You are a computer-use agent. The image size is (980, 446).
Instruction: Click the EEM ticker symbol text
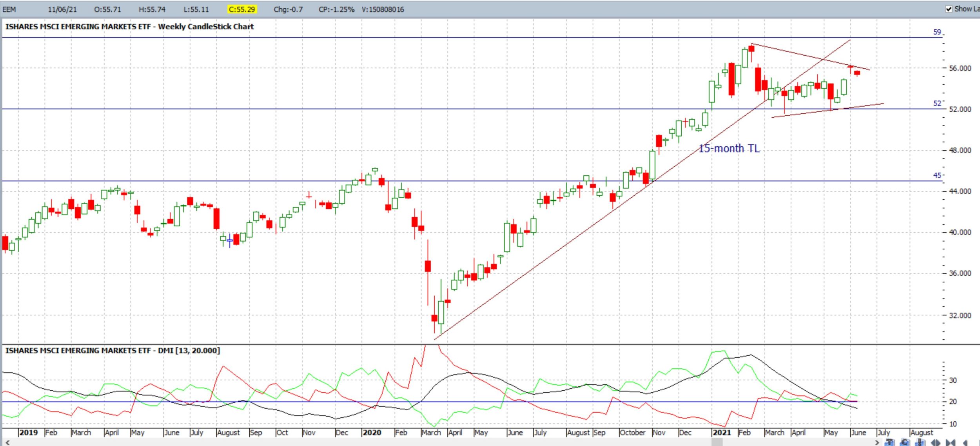point(9,9)
